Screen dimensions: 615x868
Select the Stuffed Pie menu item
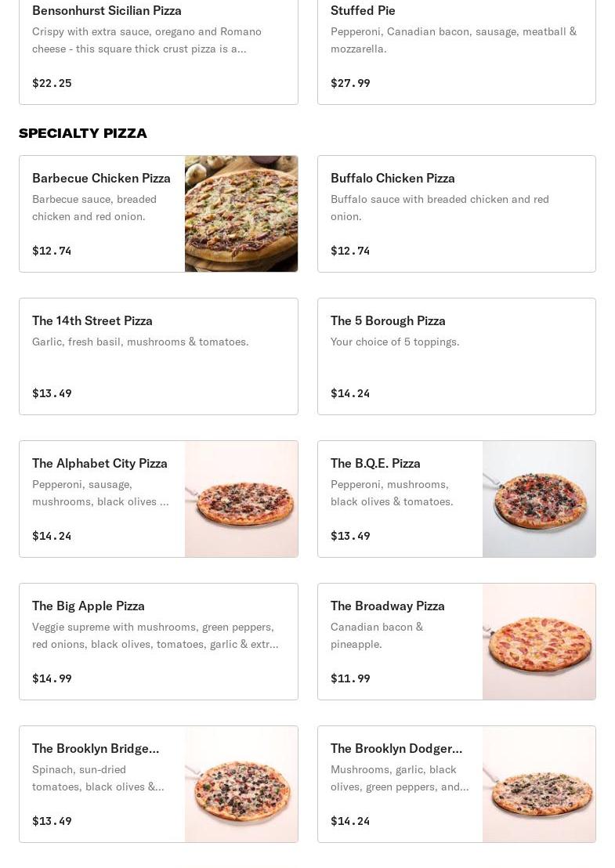[363, 11]
